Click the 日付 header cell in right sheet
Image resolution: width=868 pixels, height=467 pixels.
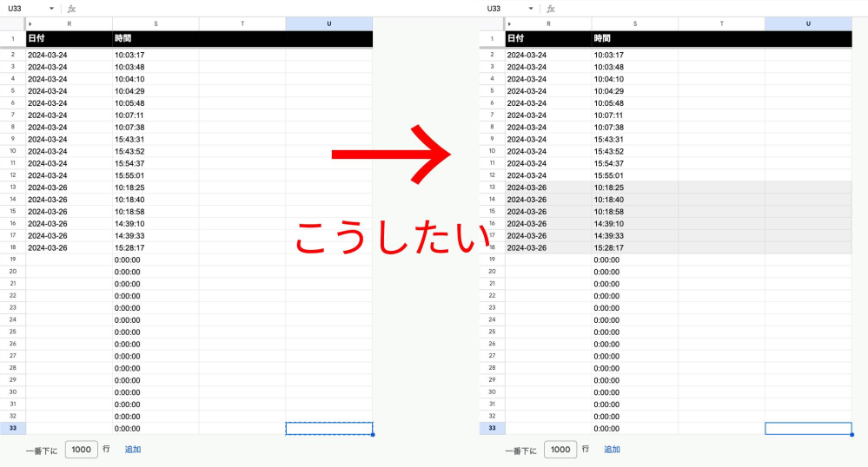547,39
